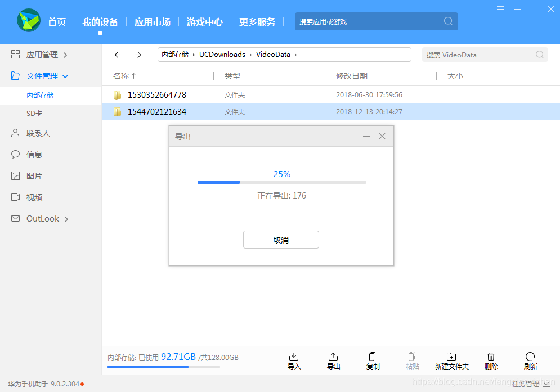Open the 应用市场 tab

153,22
